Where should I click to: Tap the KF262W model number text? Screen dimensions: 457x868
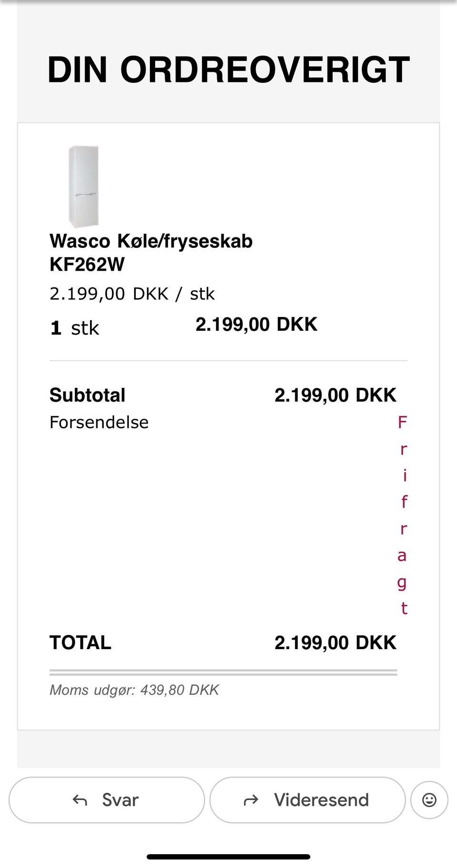click(x=87, y=265)
